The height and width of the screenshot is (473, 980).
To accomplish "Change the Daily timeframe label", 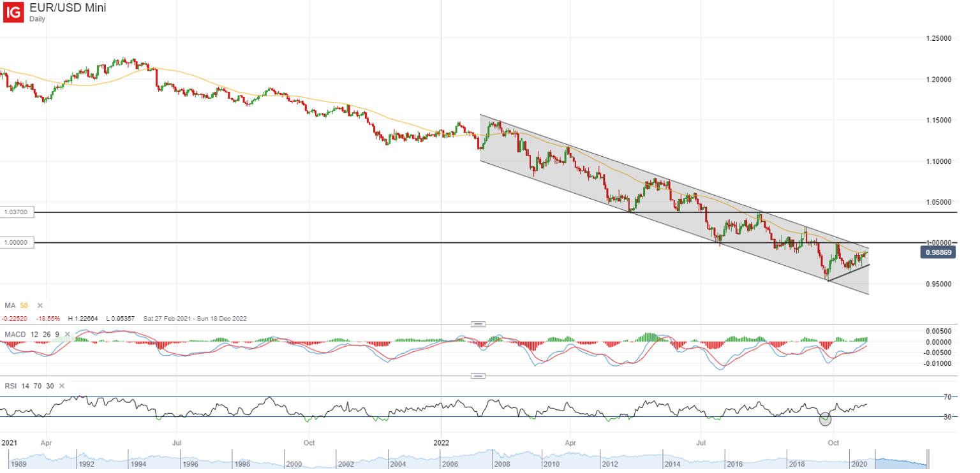I will pos(38,18).
